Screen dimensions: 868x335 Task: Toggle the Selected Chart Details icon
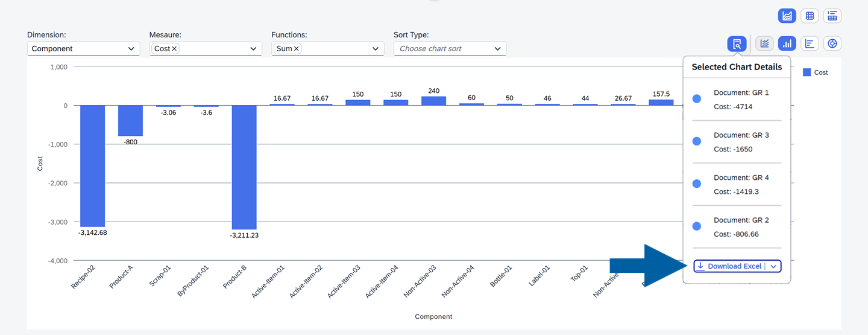point(737,43)
